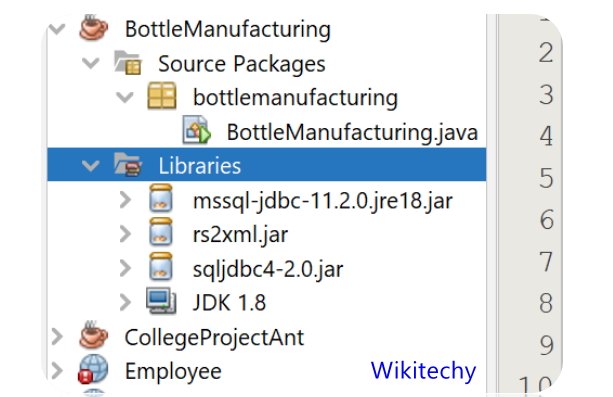Collapse the Source Packages node
Image resolution: width=613 pixels, height=397 pixels.
pyautogui.click(x=91, y=63)
